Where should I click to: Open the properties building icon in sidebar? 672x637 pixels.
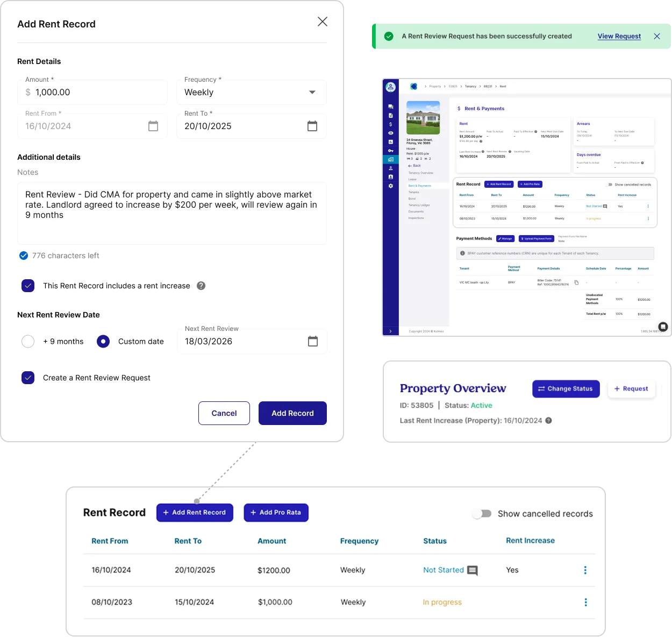point(391,159)
